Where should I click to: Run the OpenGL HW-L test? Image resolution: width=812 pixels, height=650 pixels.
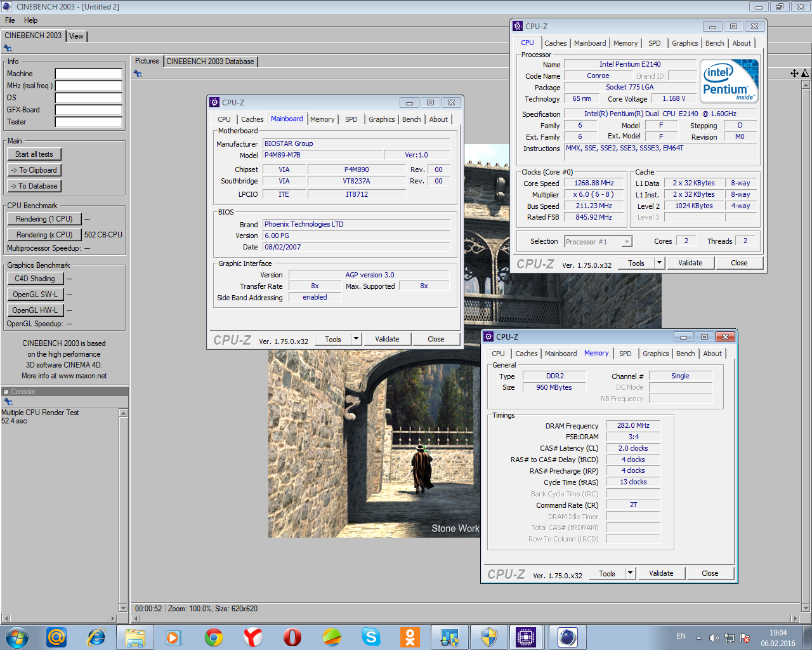point(35,310)
